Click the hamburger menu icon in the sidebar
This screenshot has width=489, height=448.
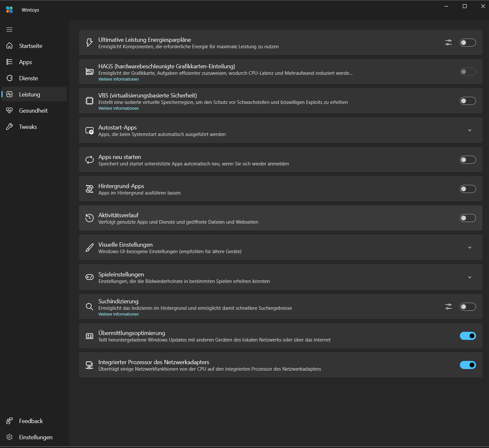coord(9,29)
